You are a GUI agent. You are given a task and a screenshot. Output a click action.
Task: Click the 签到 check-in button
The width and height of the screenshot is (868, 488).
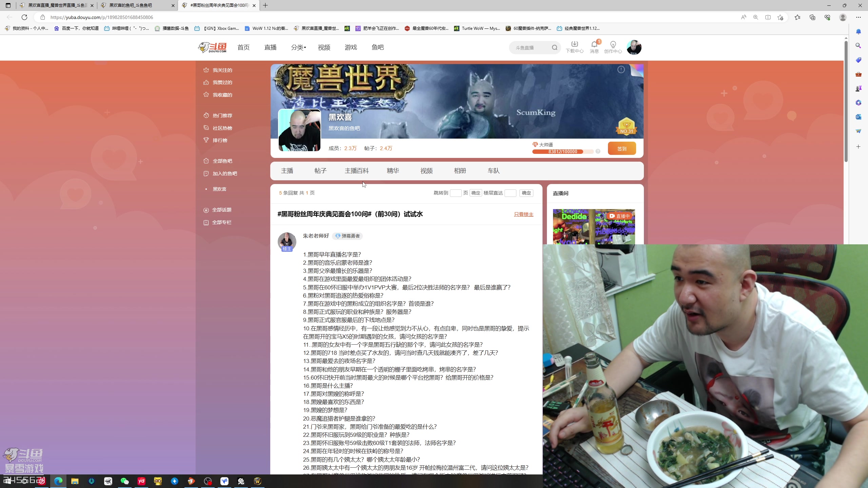[622, 148]
